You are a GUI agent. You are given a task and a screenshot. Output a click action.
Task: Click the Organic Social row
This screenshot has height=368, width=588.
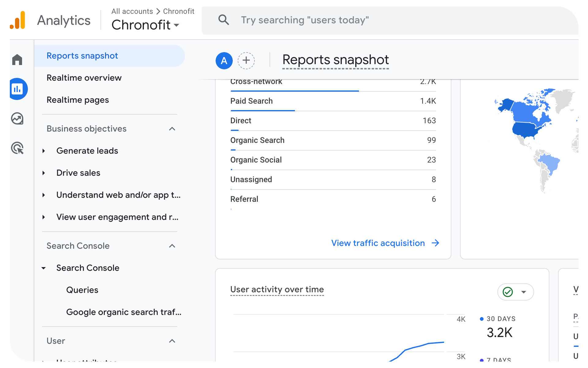point(333,160)
